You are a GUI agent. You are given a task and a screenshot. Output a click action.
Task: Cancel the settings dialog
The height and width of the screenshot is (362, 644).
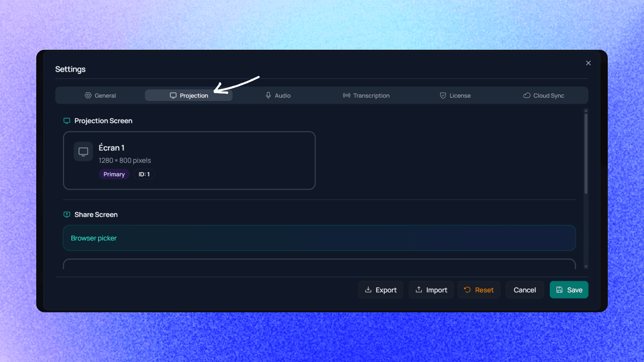click(x=525, y=290)
